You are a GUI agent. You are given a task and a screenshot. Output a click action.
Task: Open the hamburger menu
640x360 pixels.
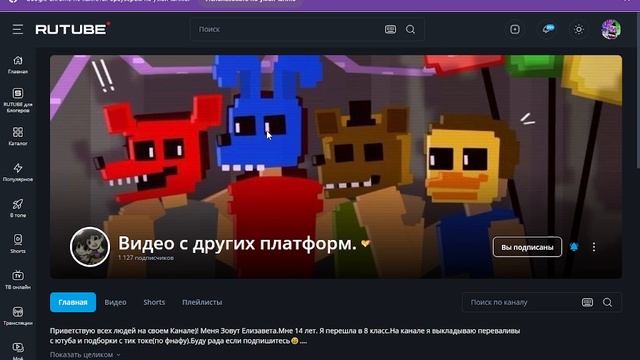[18, 29]
